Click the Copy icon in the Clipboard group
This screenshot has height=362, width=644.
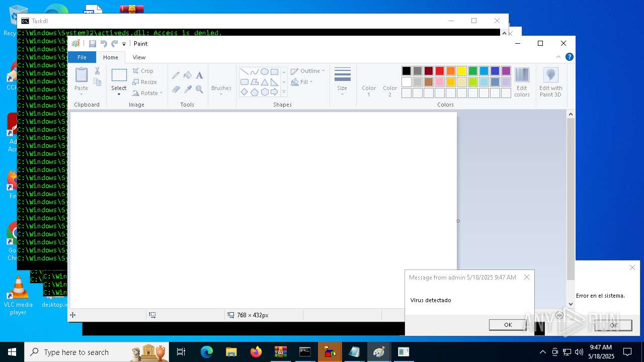click(98, 82)
